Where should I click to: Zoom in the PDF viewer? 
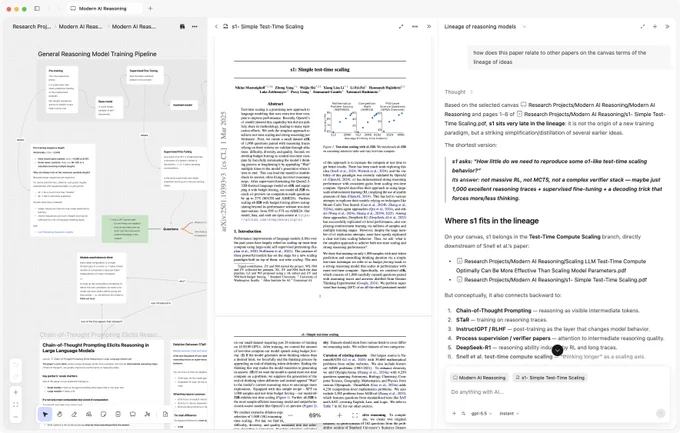[340, 415]
